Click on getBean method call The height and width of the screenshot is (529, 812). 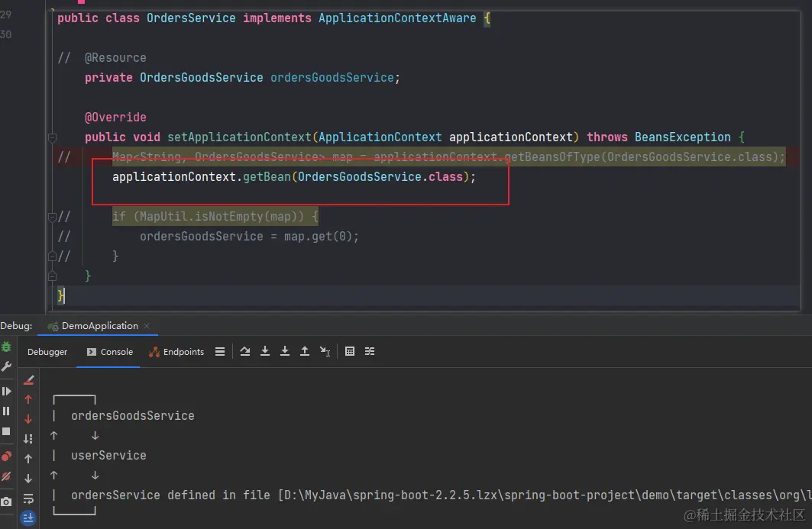(267, 177)
